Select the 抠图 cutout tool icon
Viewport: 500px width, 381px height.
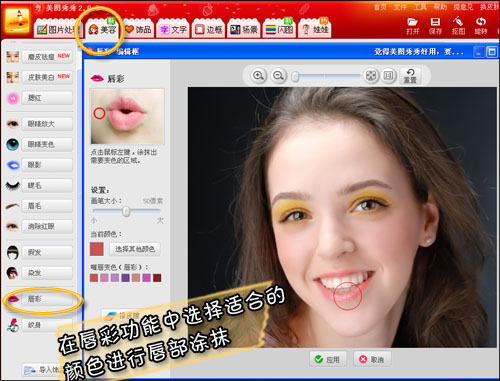click(x=458, y=26)
